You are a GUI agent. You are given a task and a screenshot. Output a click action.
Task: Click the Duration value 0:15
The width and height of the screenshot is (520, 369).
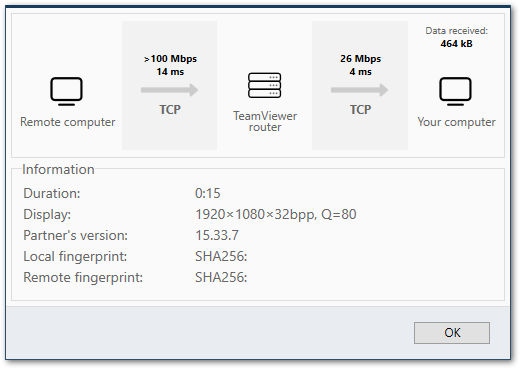coord(208,193)
